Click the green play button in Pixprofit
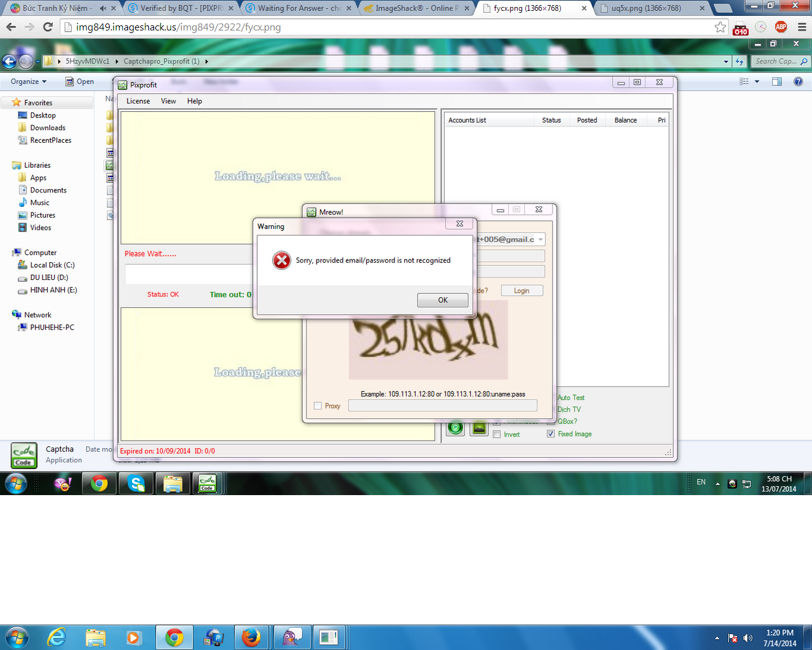 coord(455,428)
